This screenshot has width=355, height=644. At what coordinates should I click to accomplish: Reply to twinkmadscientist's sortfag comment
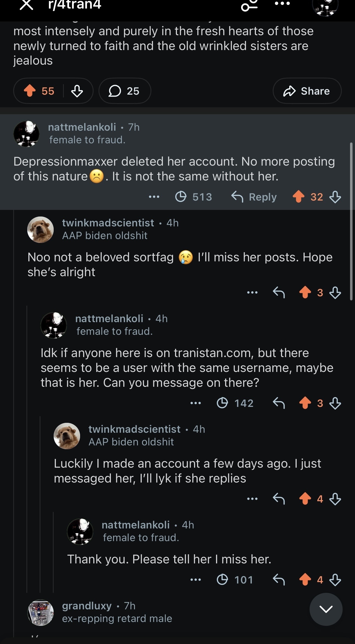278,292
